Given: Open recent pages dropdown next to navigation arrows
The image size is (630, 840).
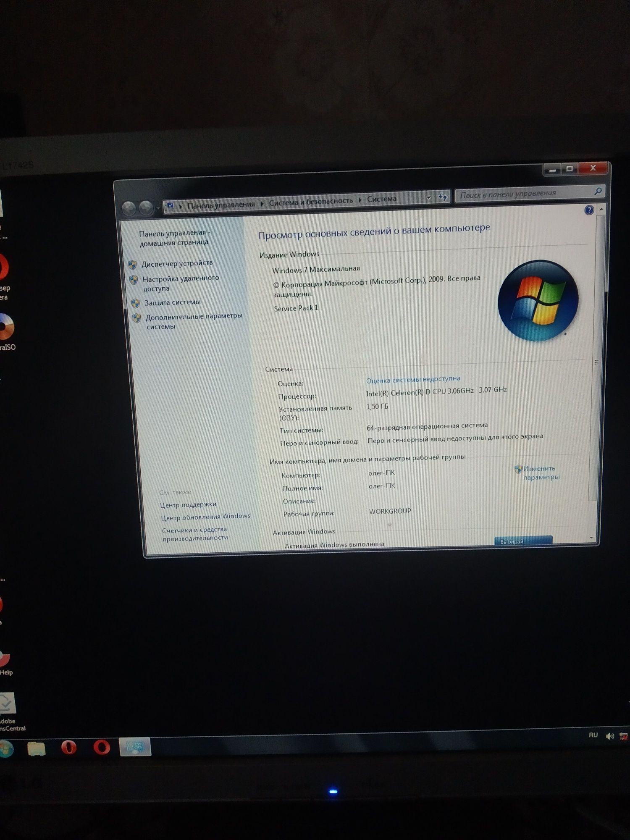Looking at the screenshot, I should [158, 207].
